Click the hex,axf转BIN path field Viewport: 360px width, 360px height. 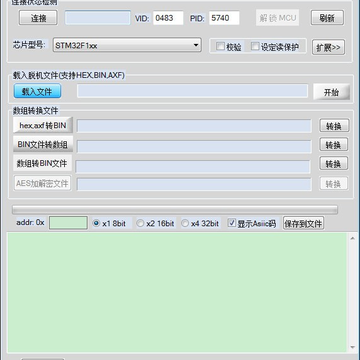194,126
